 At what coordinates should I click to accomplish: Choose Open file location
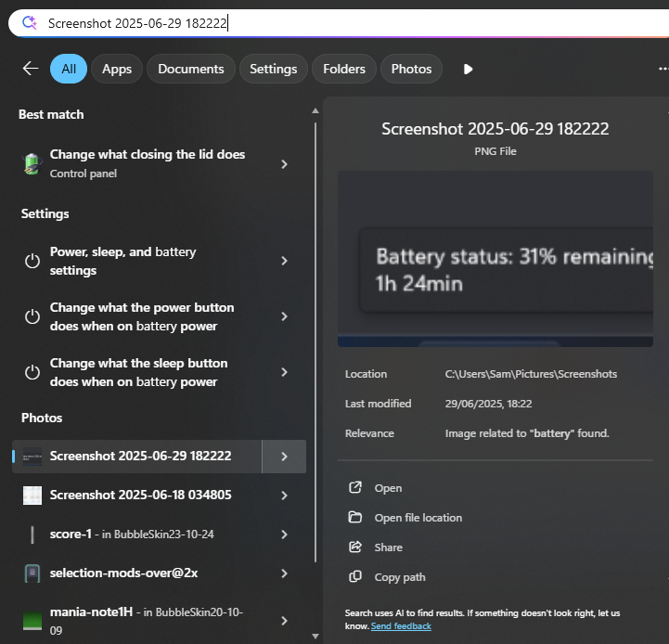418,517
